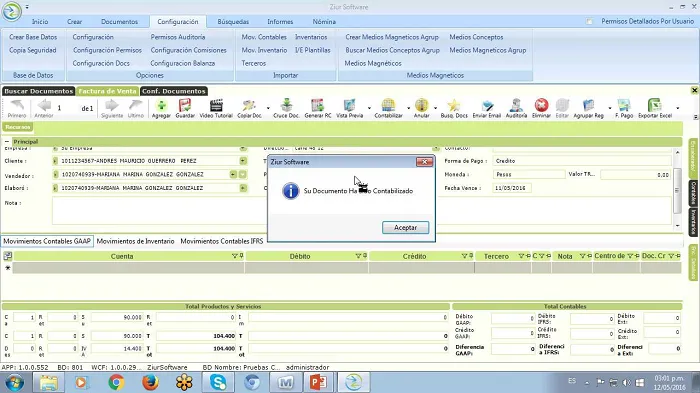The width and height of the screenshot is (700, 393).
Task: Open the Documentos ribbon tab
Action: pyautogui.click(x=119, y=21)
